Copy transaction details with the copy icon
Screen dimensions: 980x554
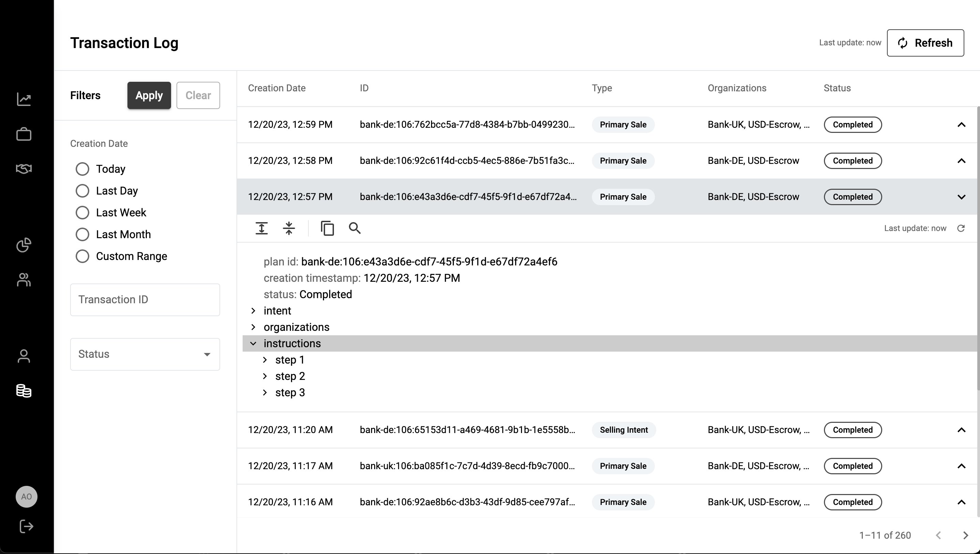point(327,228)
